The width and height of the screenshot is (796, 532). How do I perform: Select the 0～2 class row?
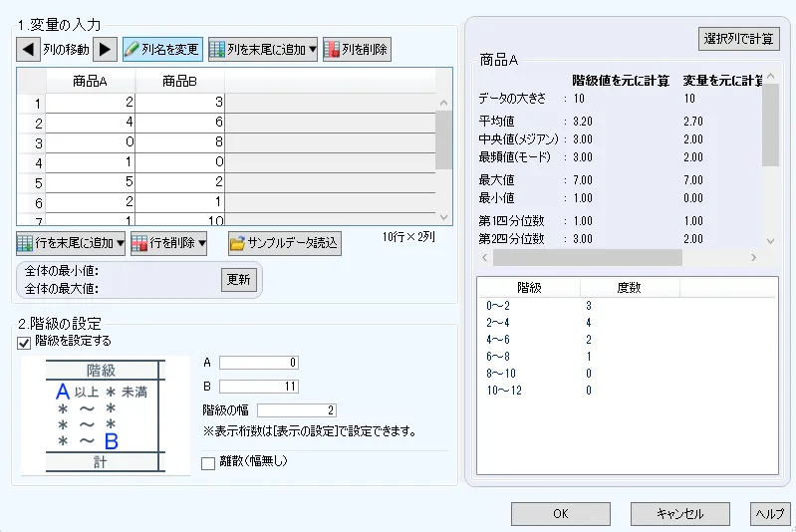pyautogui.click(x=627, y=306)
